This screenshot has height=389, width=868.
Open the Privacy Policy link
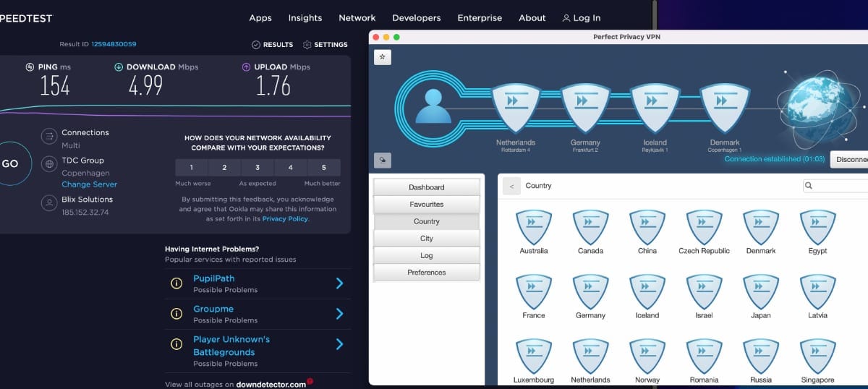click(284, 219)
